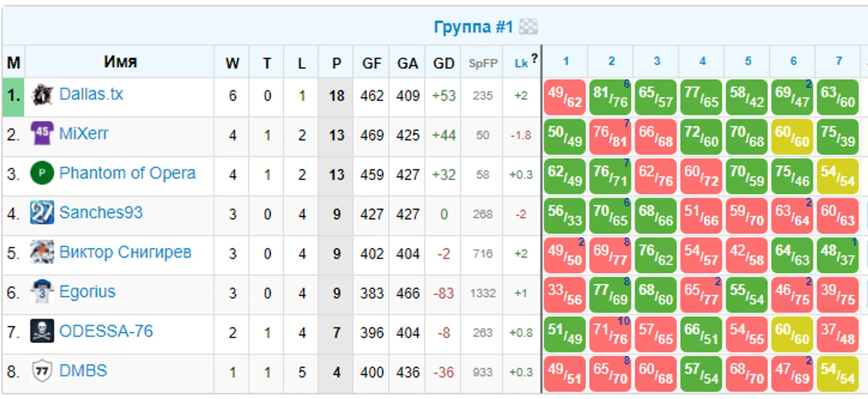The width and height of the screenshot is (868, 399).
Task: Click the Sanches93 blue avatar icon
Action: 42,213
